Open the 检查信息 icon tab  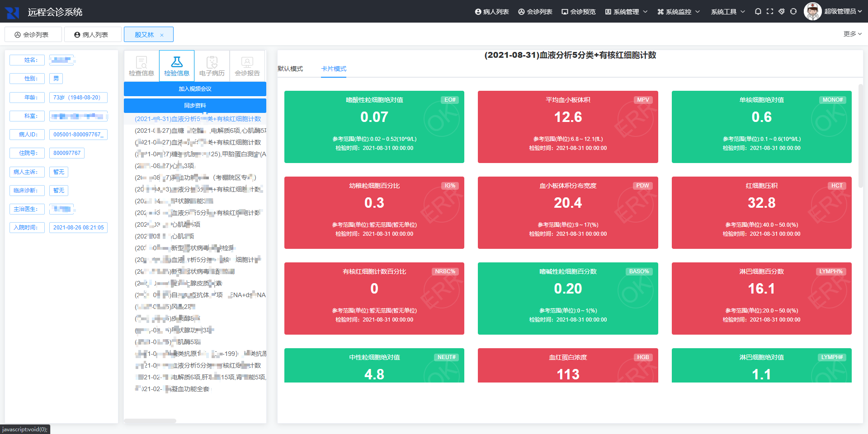click(142, 66)
